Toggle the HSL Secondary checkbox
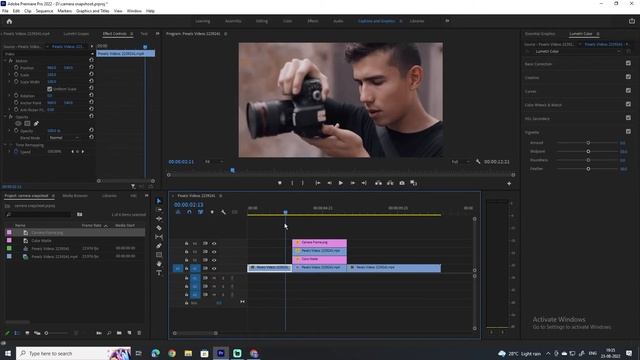Image resolution: width=640 pixels, height=360 pixels. click(628, 118)
